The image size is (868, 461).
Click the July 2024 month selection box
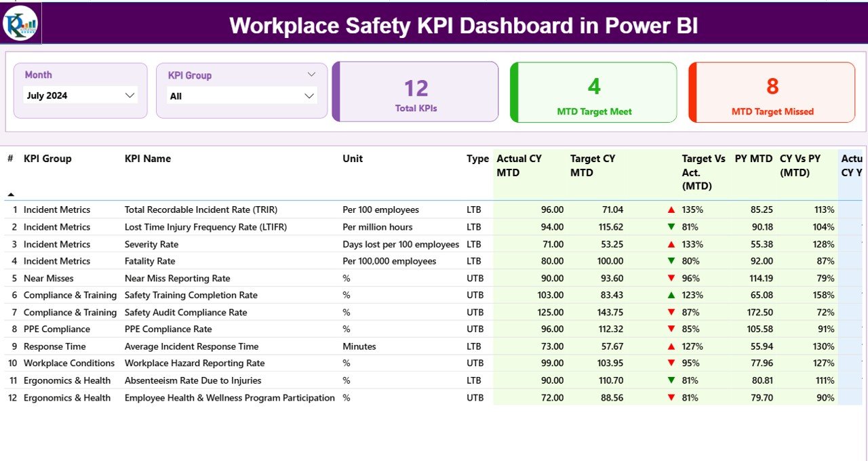pyautogui.click(x=80, y=95)
